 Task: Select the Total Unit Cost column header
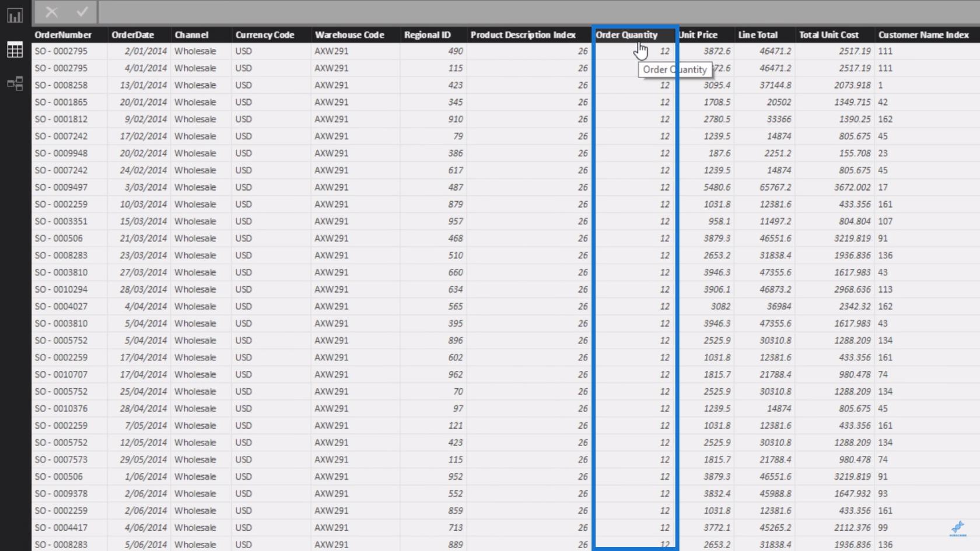click(x=829, y=35)
